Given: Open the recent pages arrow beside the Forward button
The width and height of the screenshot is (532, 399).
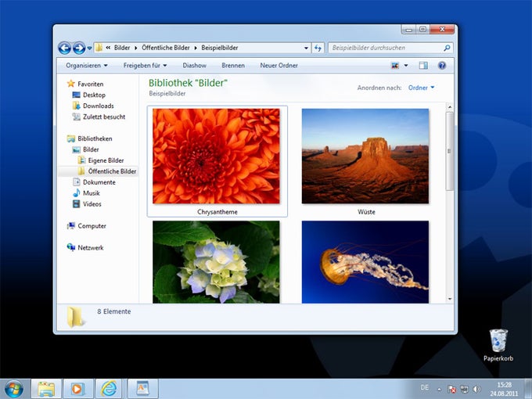Looking at the screenshot, I should click(89, 49).
